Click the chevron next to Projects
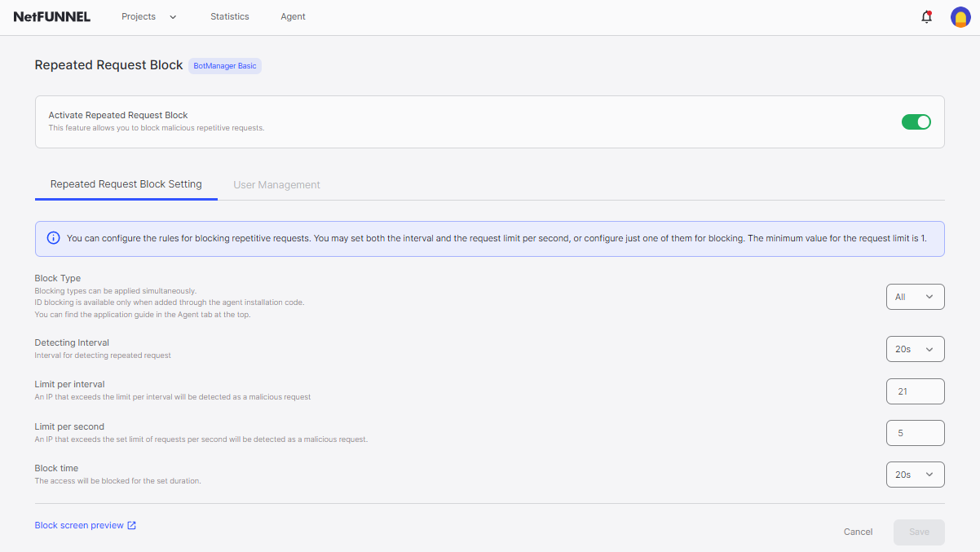This screenshot has height=552, width=980. click(x=172, y=16)
